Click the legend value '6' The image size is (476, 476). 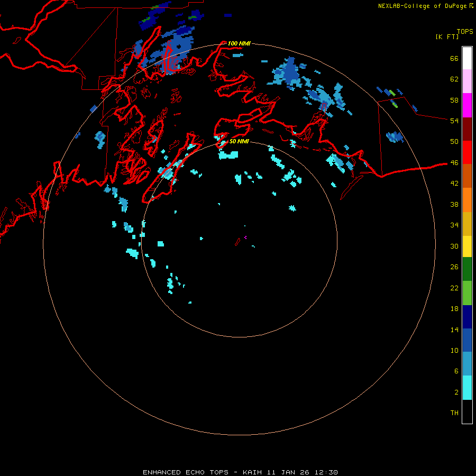click(x=456, y=371)
